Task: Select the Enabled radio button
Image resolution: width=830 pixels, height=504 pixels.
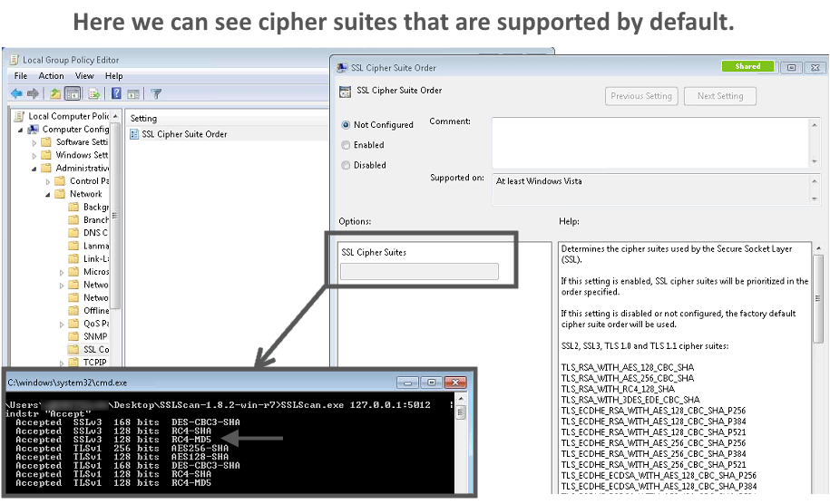Action: click(x=346, y=145)
